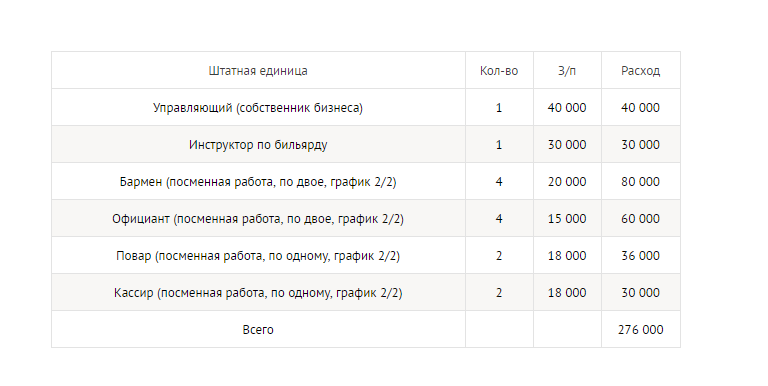Click the "Бармен" row description cell

point(258,182)
